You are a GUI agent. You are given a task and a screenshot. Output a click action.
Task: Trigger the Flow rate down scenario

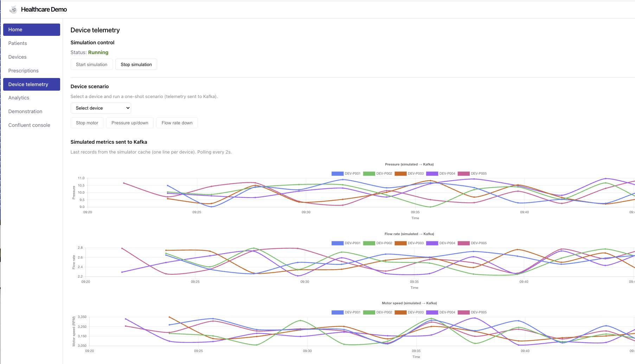(x=177, y=123)
